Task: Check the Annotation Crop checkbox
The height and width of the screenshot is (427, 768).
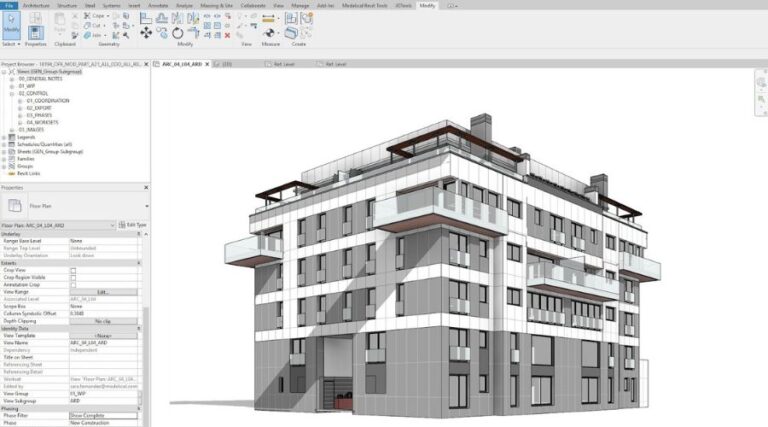Action: coord(72,284)
